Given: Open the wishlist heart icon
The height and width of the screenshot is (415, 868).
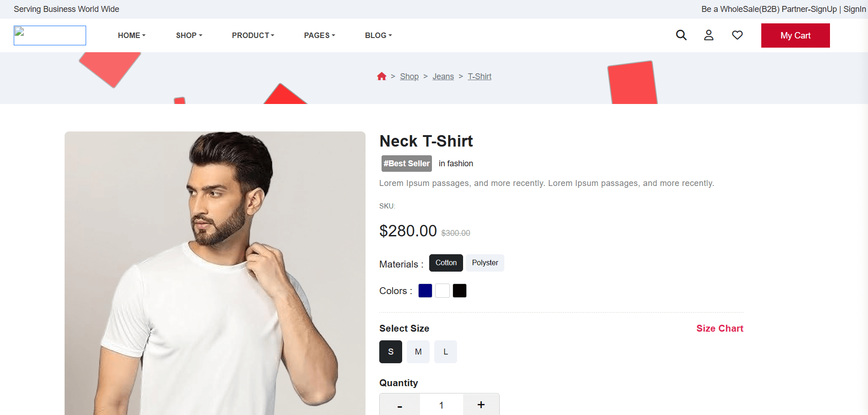Looking at the screenshot, I should 737,35.
